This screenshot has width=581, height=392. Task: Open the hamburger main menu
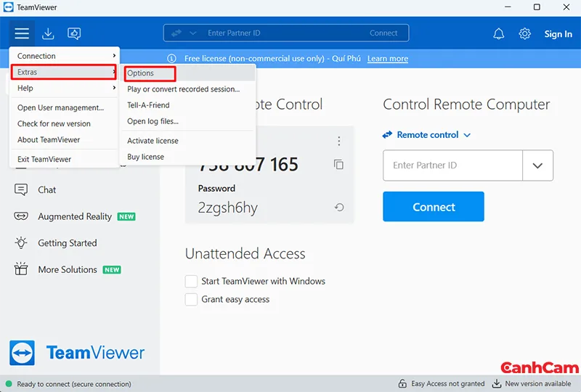[x=22, y=33]
